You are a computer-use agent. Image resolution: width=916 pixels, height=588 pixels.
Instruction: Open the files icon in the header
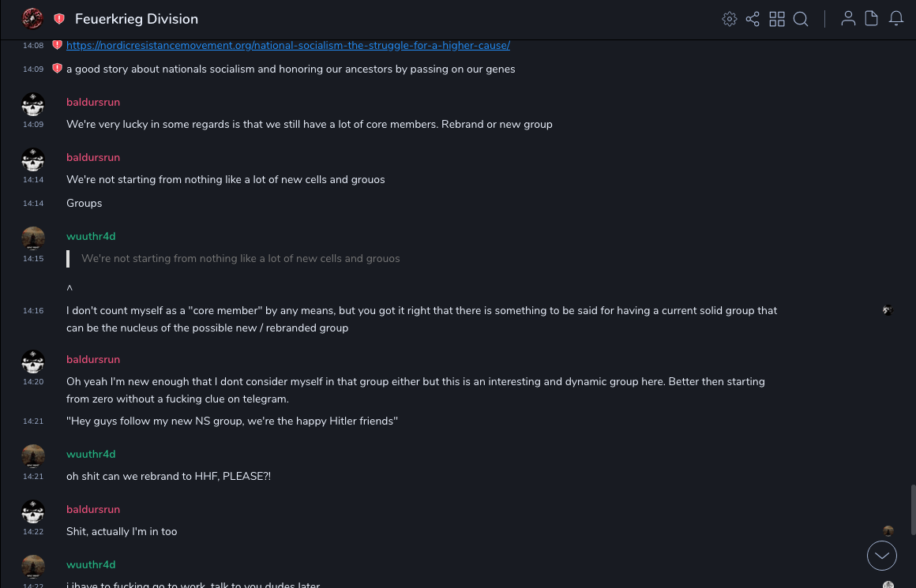tap(872, 19)
